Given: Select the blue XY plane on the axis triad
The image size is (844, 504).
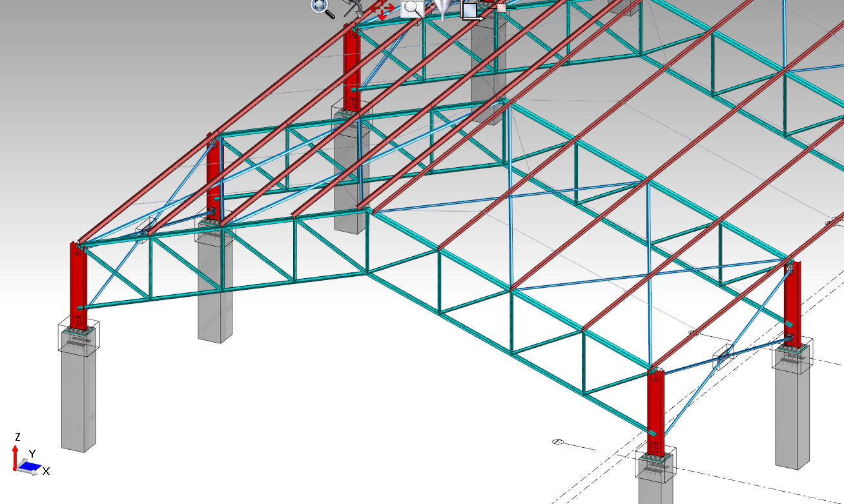Looking at the screenshot, I should 30,465.
